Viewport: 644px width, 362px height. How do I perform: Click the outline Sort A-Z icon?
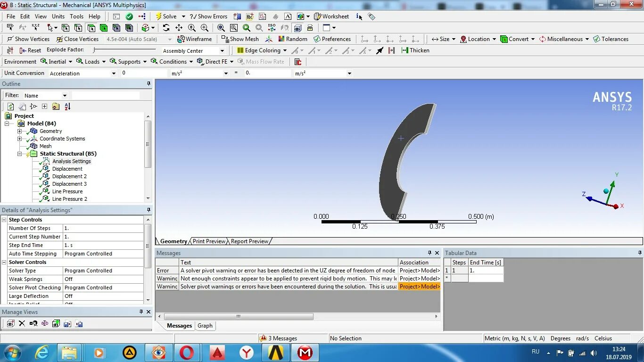pos(67,107)
